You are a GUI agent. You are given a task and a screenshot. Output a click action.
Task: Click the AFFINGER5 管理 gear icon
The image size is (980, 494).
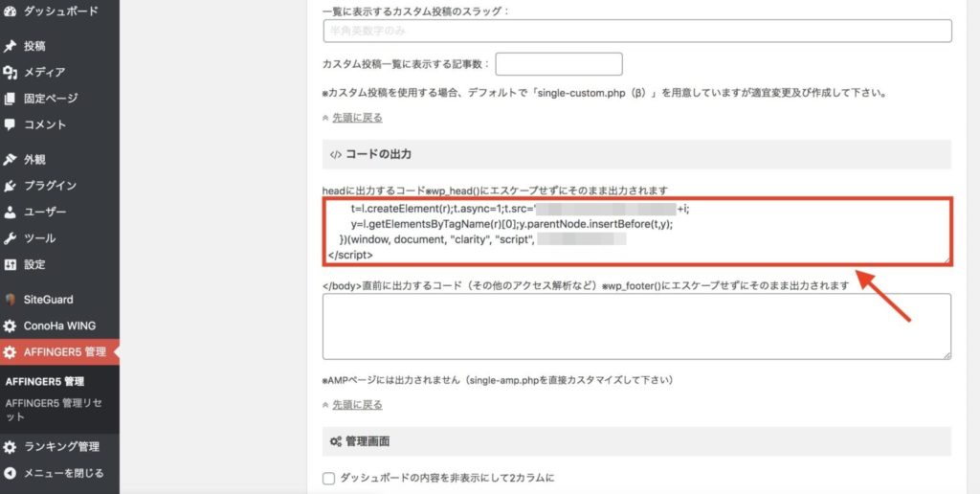(x=9, y=352)
